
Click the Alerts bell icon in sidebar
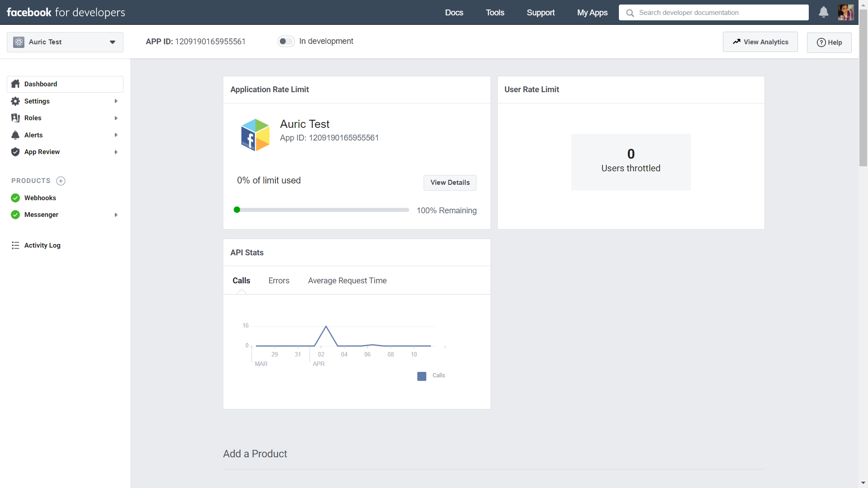tap(15, 135)
